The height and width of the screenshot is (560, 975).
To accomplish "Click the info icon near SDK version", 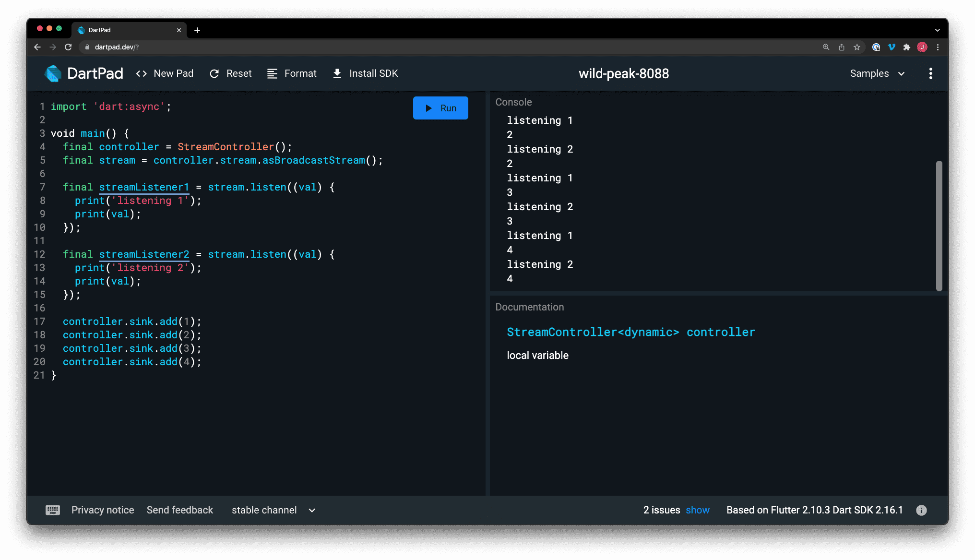I will [921, 510].
